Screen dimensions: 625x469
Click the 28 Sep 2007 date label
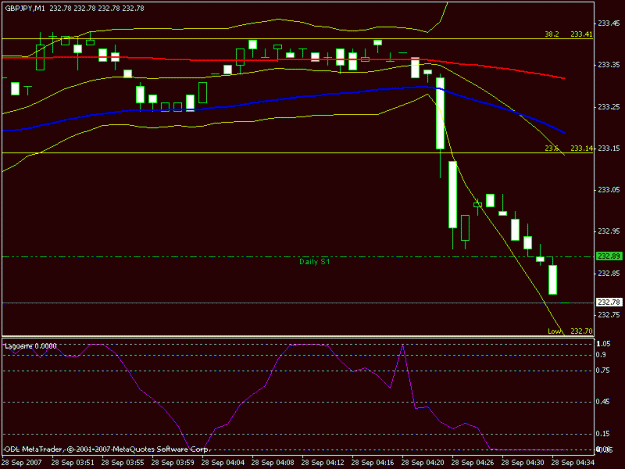pos(22,462)
